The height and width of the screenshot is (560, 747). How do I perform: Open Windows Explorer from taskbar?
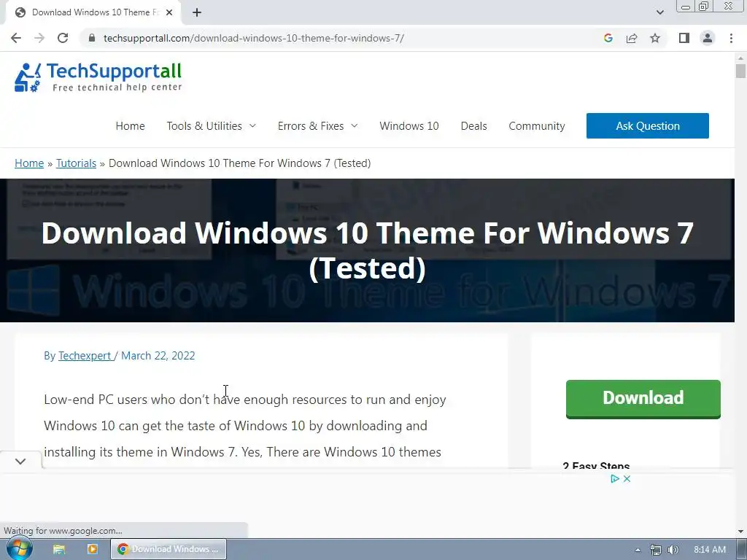point(59,549)
